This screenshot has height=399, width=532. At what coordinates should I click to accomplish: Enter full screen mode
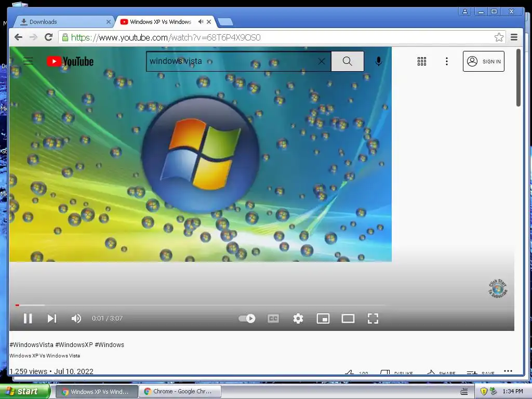[x=373, y=318]
